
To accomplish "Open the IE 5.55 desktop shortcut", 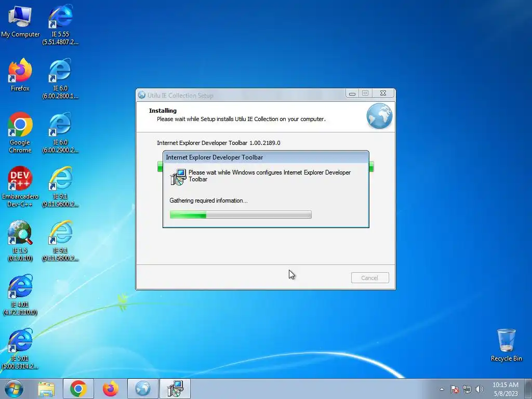I will tap(60, 24).
